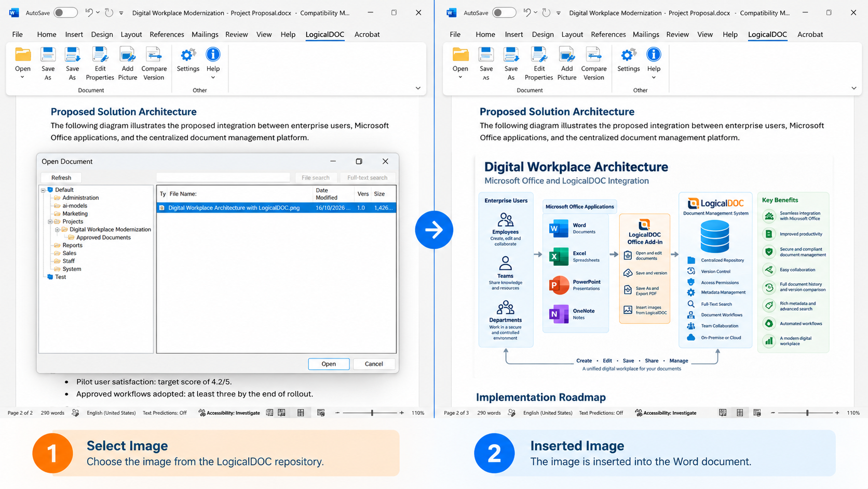Click Compare Version icon in right Word window
The width and height of the screenshot is (868, 489).
pos(594,55)
